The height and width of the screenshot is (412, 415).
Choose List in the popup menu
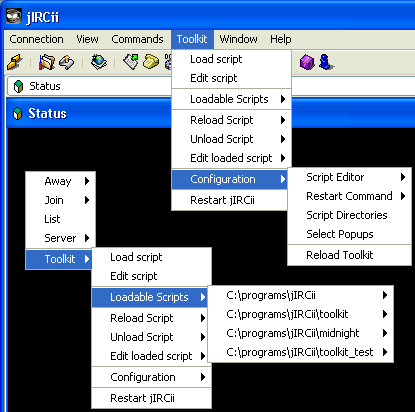pyautogui.click(x=61, y=219)
